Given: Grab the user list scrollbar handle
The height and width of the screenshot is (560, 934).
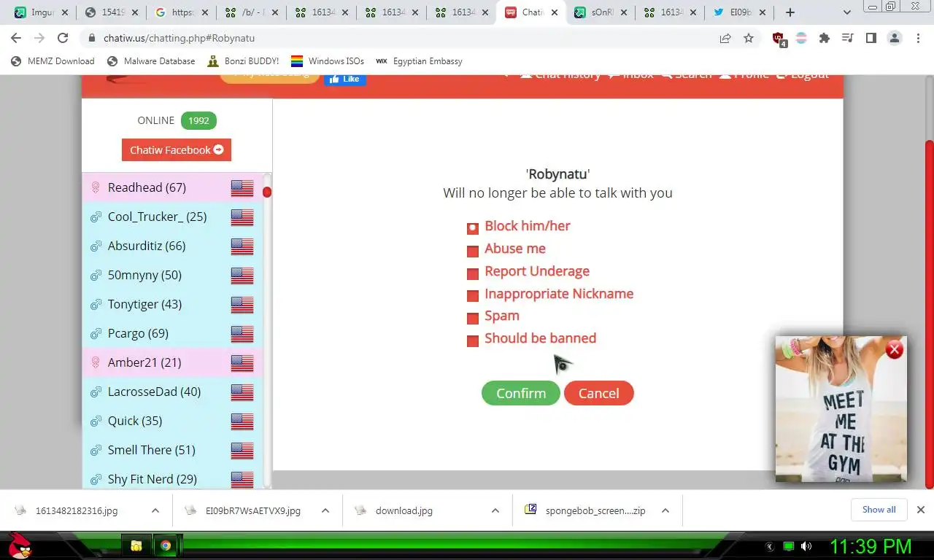Looking at the screenshot, I should pyautogui.click(x=267, y=192).
